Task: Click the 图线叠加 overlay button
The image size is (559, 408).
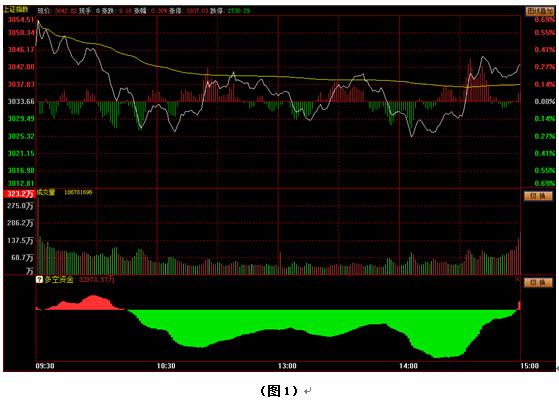Action: [x=539, y=11]
